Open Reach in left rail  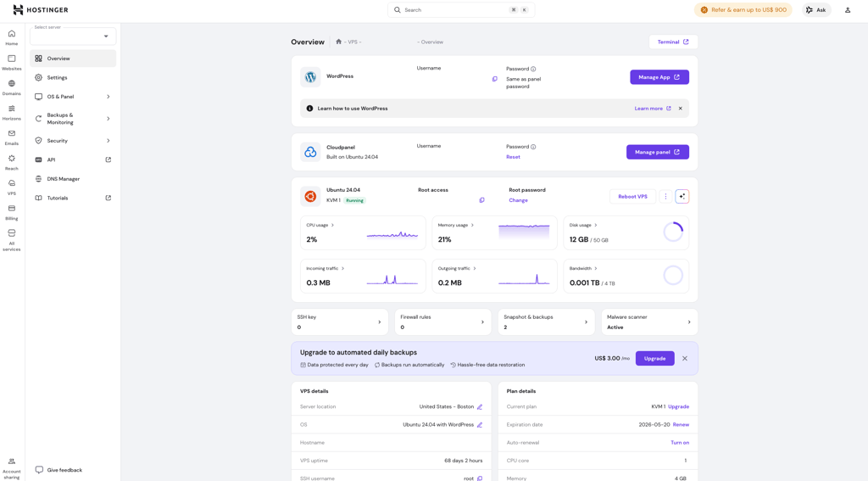[12, 162]
